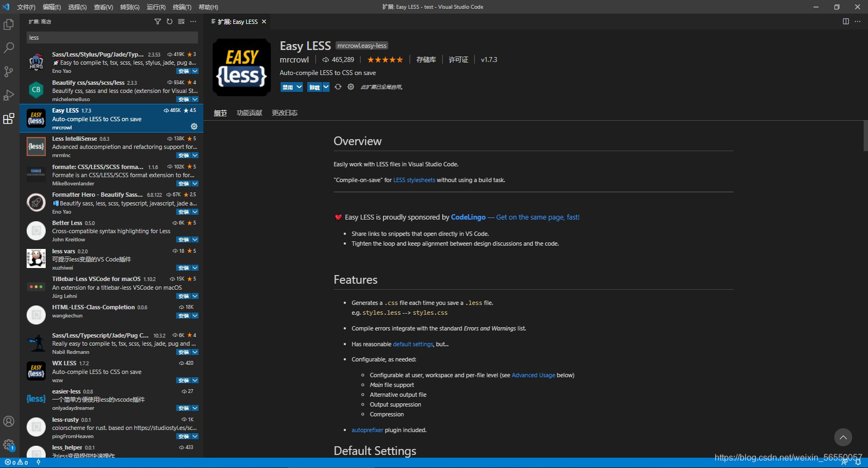The image size is (868, 468).
Task: Open the 终端(T) menu
Action: 182,7
